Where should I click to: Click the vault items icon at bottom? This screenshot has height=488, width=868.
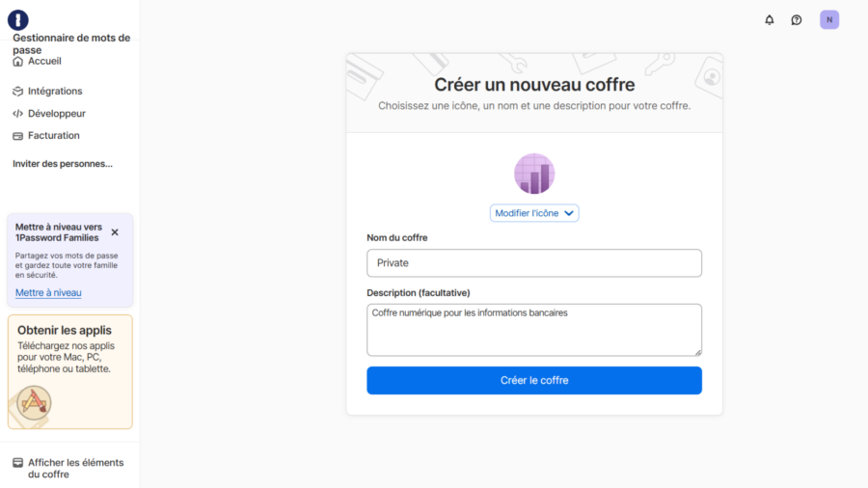pos(17,463)
